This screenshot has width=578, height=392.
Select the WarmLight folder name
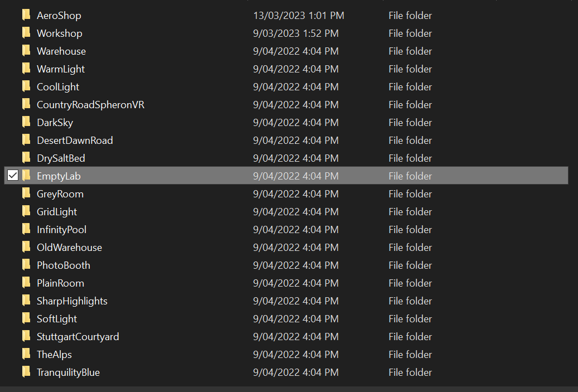coord(60,69)
